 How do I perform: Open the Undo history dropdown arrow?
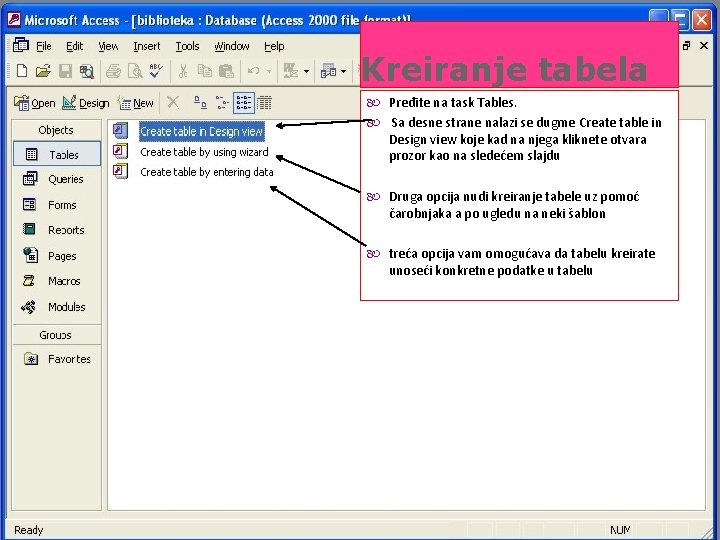coord(269,72)
